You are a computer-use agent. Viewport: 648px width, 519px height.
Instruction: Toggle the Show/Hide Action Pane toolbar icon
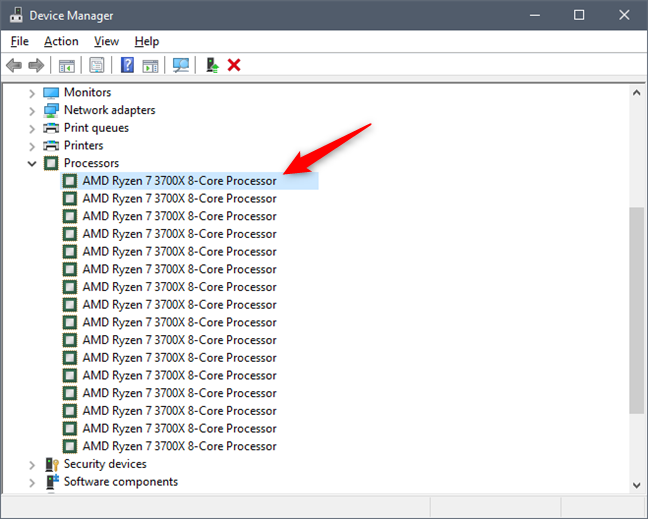coord(150,65)
